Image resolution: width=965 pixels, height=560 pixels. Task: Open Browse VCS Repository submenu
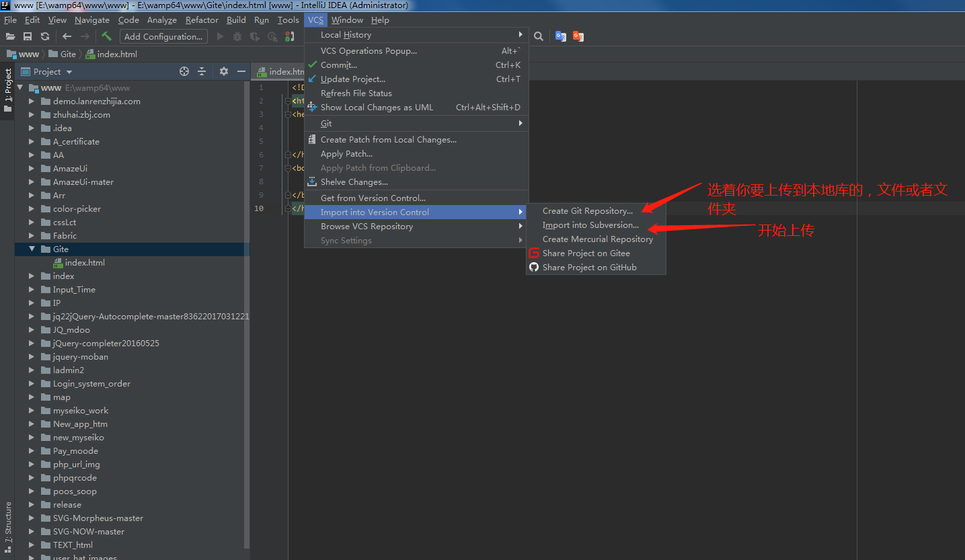click(416, 226)
